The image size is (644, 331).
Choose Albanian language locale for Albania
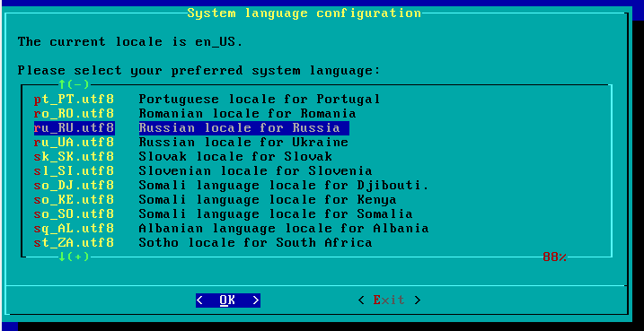(x=284, y=229)
